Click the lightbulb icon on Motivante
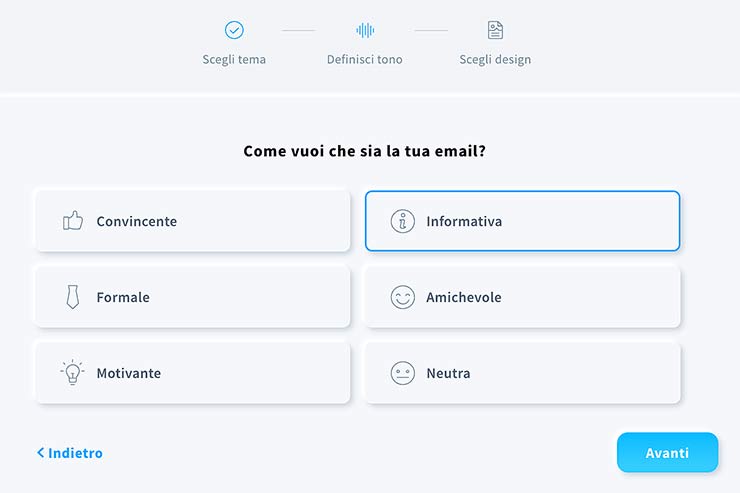The width and height of the screenshot is (740, 493). pyautogui.click(x=72, y=373)
